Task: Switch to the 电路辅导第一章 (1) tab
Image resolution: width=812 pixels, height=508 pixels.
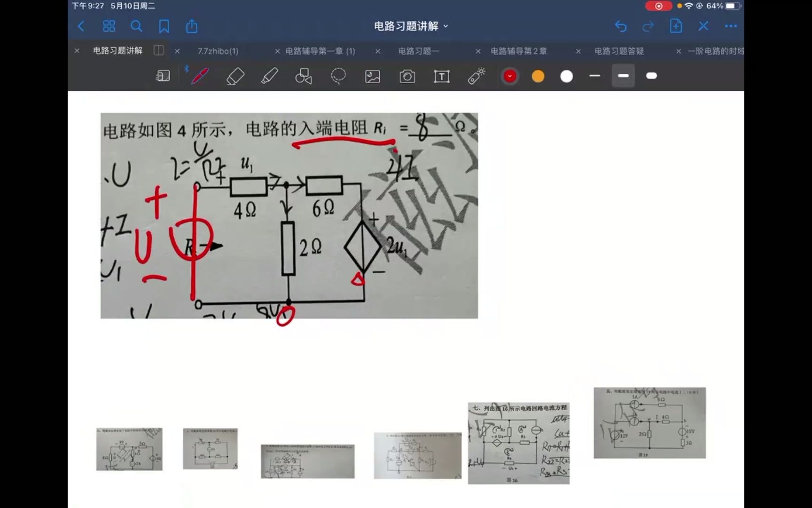Action: click(320, 51)
